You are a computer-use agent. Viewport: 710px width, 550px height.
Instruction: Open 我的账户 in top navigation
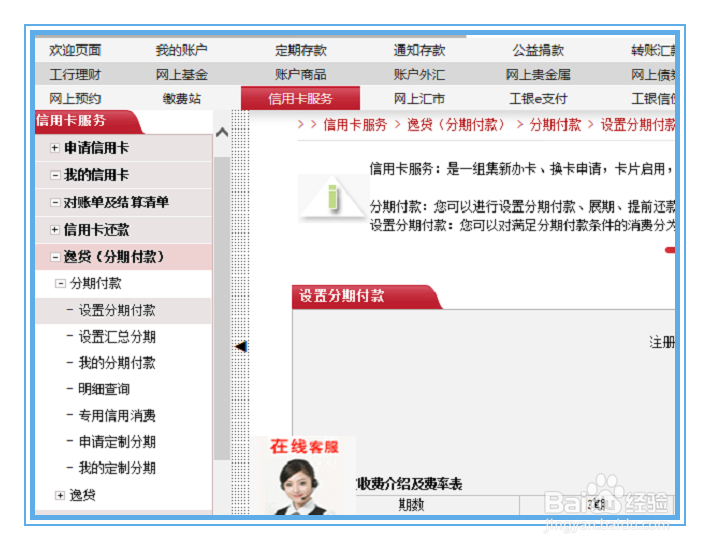coord(182,50)
